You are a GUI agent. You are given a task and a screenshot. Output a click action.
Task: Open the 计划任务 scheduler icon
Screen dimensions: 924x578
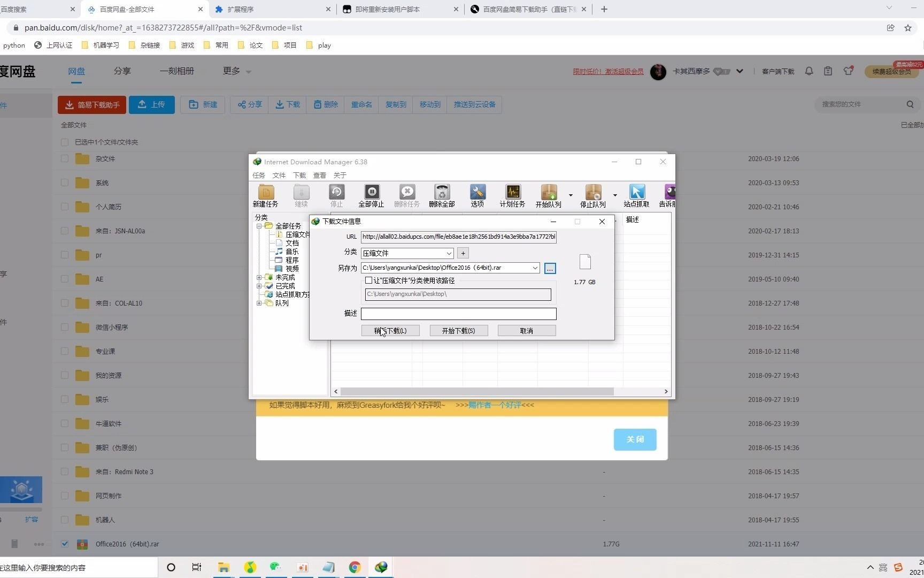pyautogui.click(x=513, y=195)
